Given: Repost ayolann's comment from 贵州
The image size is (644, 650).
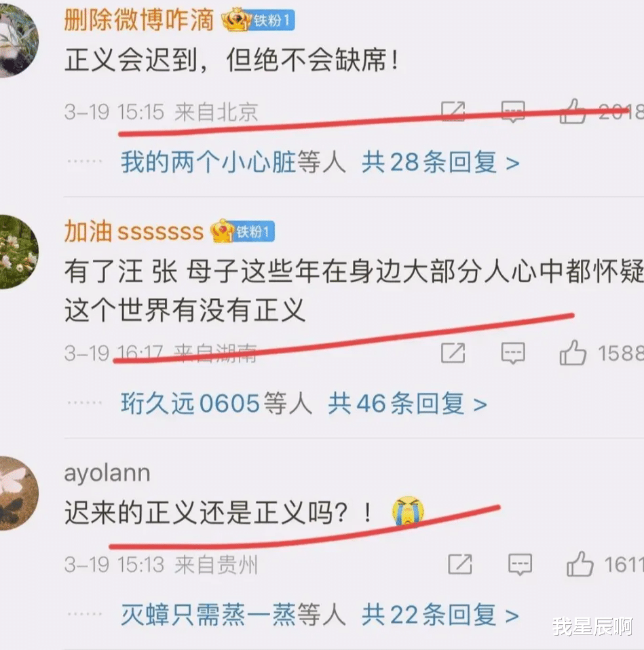Looking at the screenshot, I should (460, 565).
